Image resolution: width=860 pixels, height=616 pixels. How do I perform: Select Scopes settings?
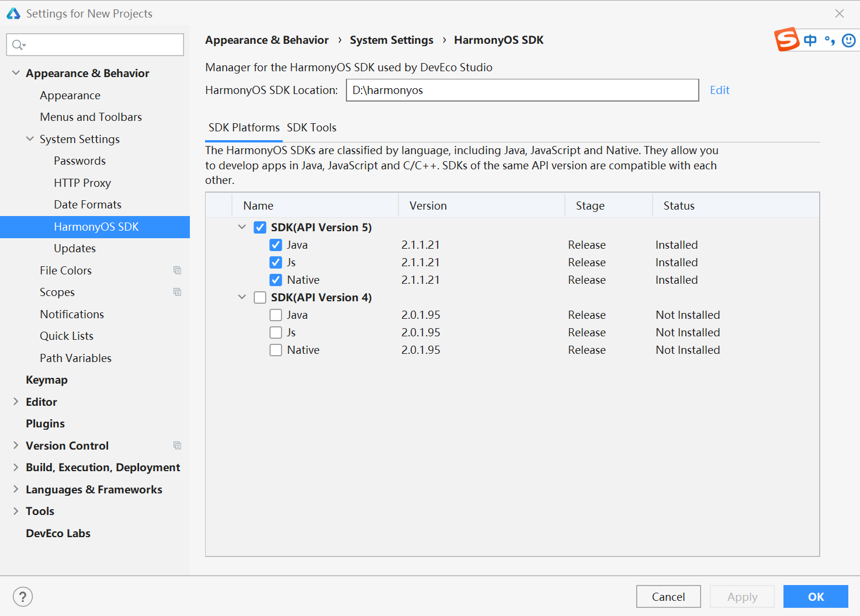[x=57, y=292]
